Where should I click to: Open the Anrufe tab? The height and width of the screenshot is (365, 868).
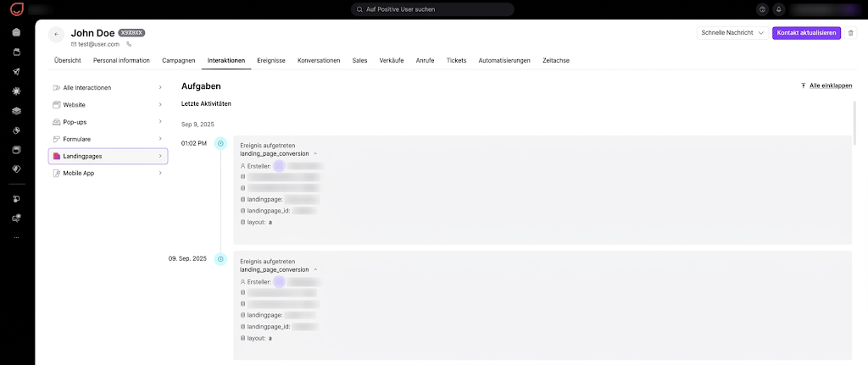tap(426, 60)
